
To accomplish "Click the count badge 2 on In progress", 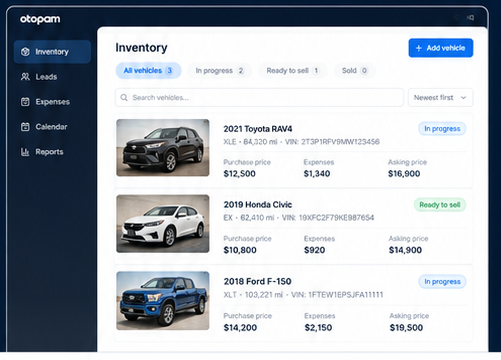I will [x=241, y=71].
